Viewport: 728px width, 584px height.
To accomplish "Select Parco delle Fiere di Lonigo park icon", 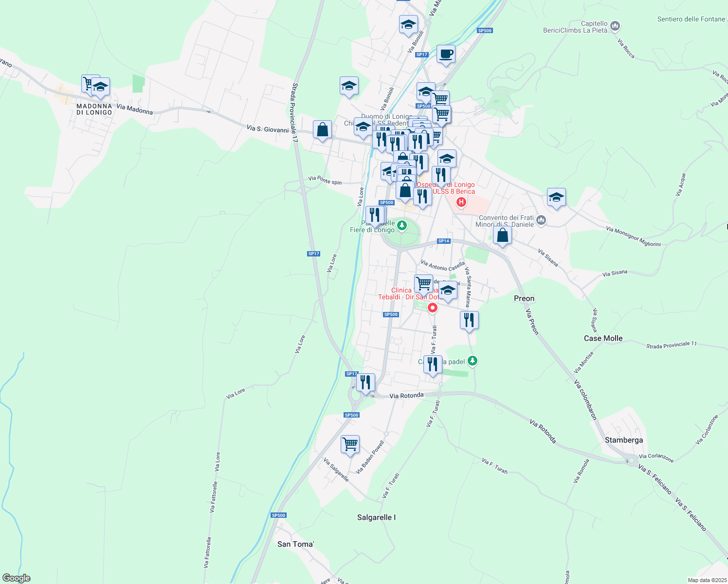I will (402, 225).
